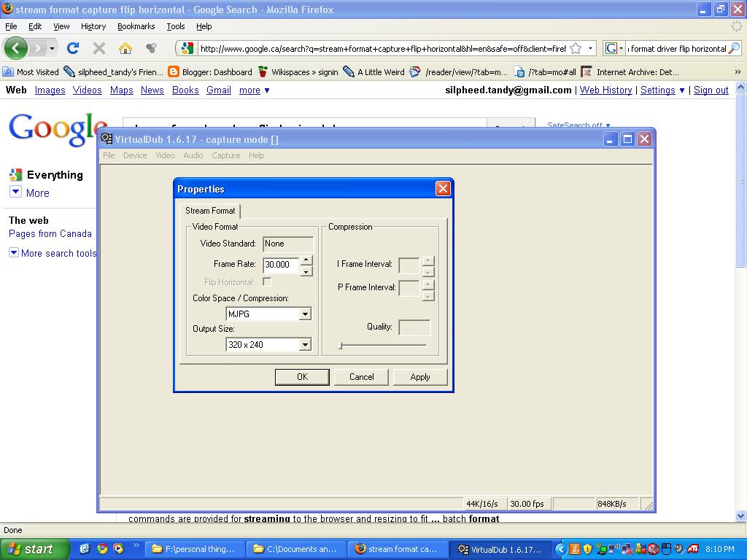Click OK in the Properties dialog

pyautogui.click(x=302, y=377)
